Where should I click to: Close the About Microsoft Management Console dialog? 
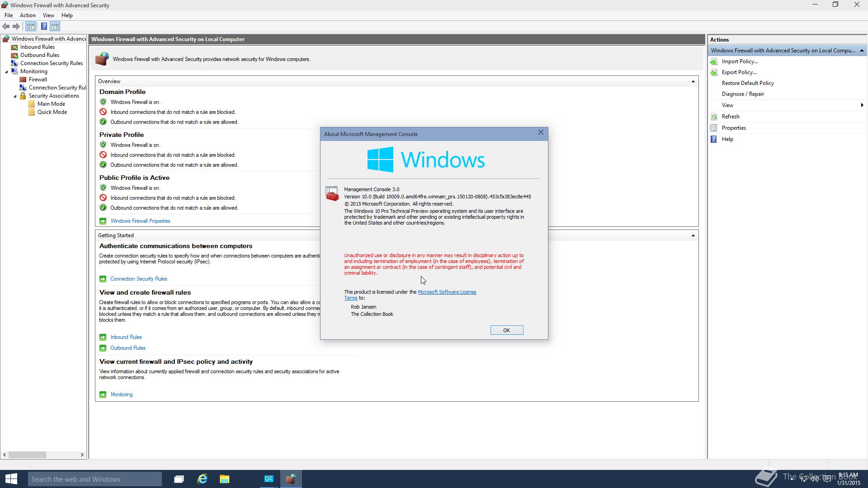[541, 133]
